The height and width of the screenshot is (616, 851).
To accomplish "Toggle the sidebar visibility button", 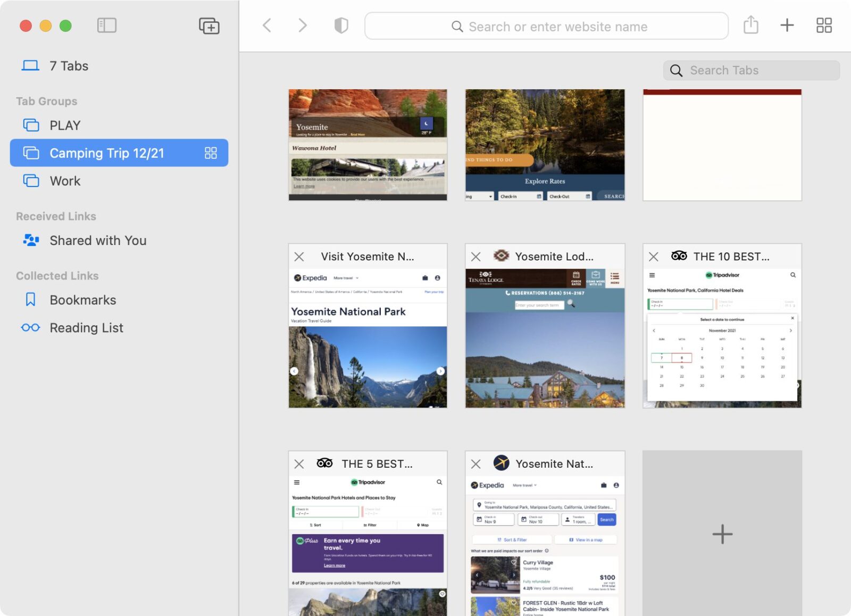I will click(106, 25).
